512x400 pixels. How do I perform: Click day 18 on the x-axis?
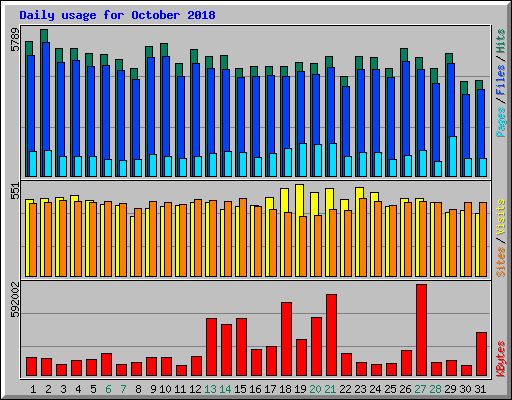(285, 389)
